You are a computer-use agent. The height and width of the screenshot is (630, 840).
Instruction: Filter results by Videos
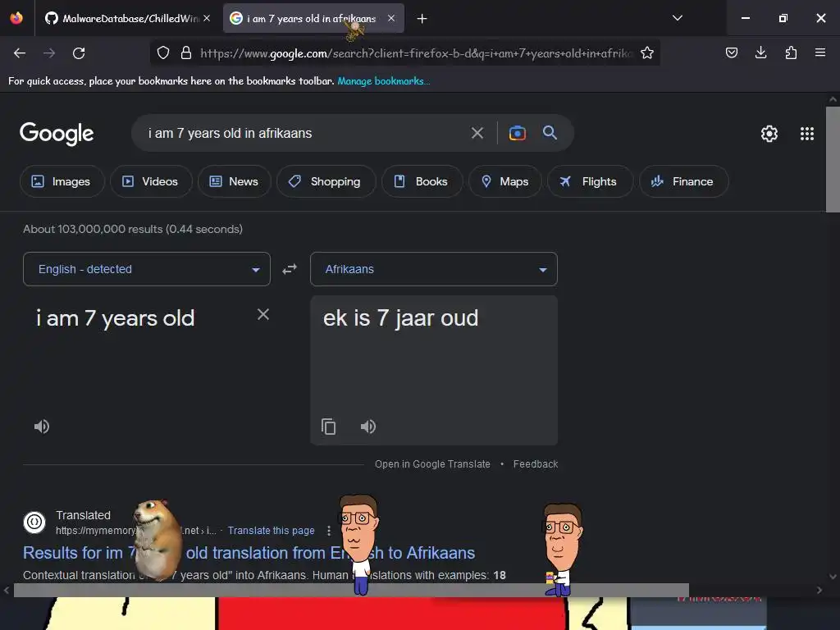[x=151, y=181]
